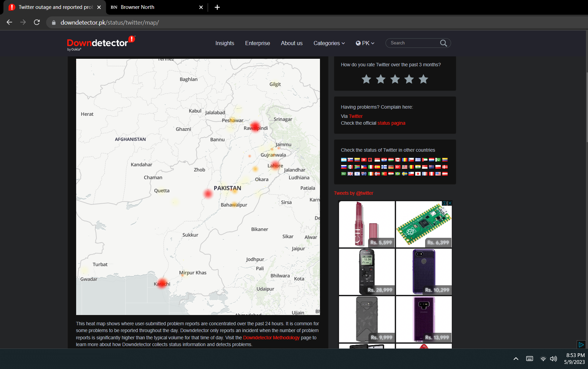Click the magnifier icon in the search box
Image resolution: width=588 pixels, height=369 pixels.
[444, 43]
